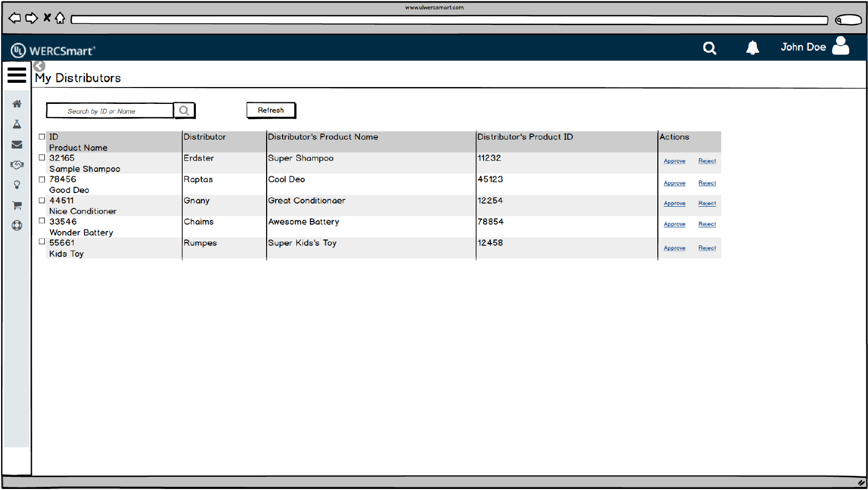The width and height of the screenshot is (868, 490).
Task: Select the lightbulb icon in sidebar
Action: 17,185
